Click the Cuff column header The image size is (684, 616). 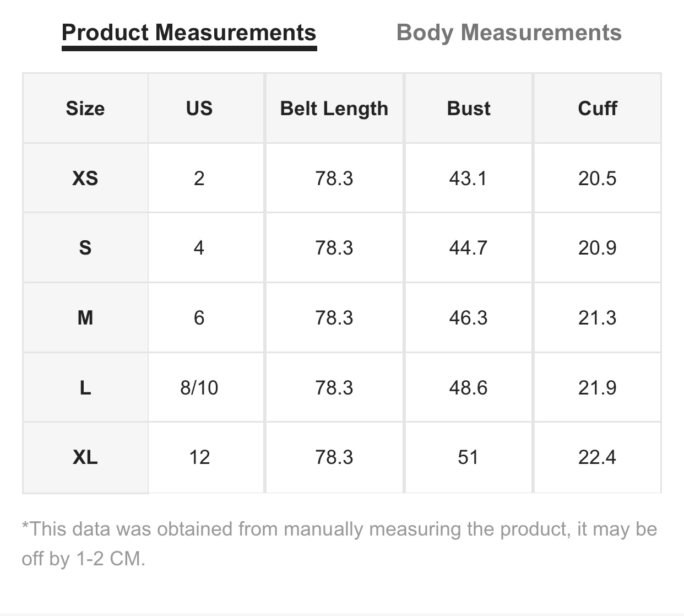pyautogui.click(x=598, y=109)
